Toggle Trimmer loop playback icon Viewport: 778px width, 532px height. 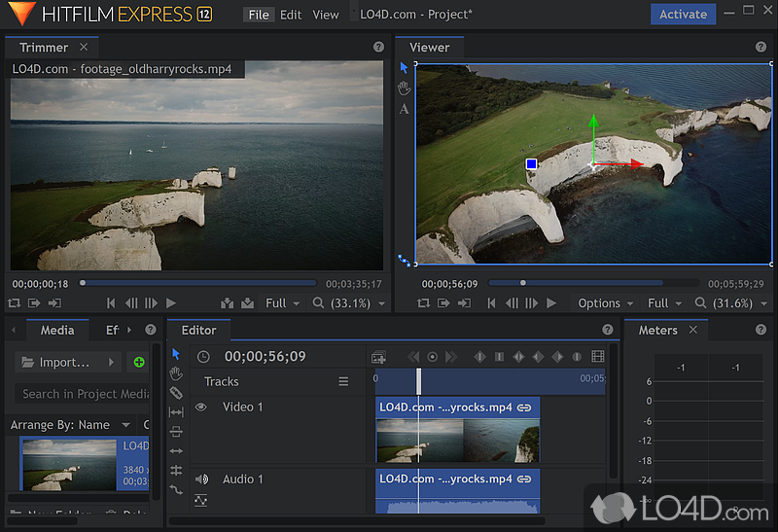click(14, 303)
